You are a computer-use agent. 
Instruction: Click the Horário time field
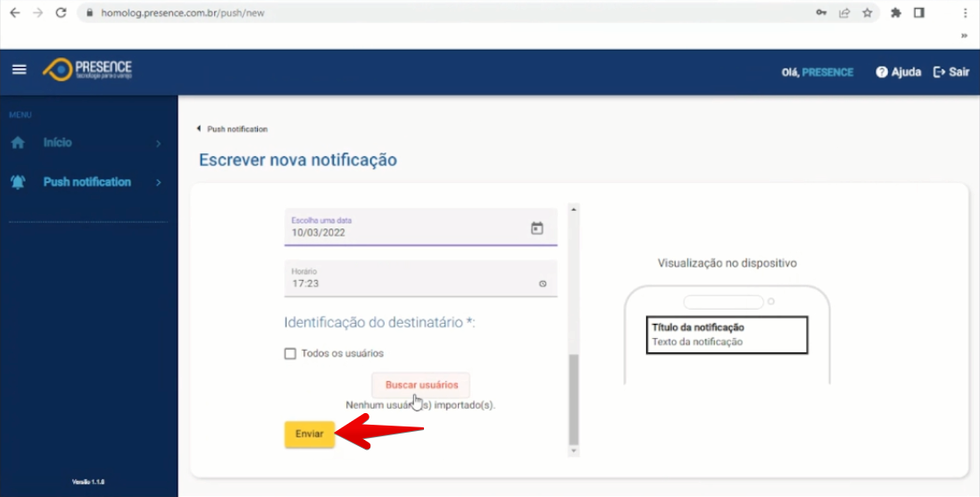[420, 278]
